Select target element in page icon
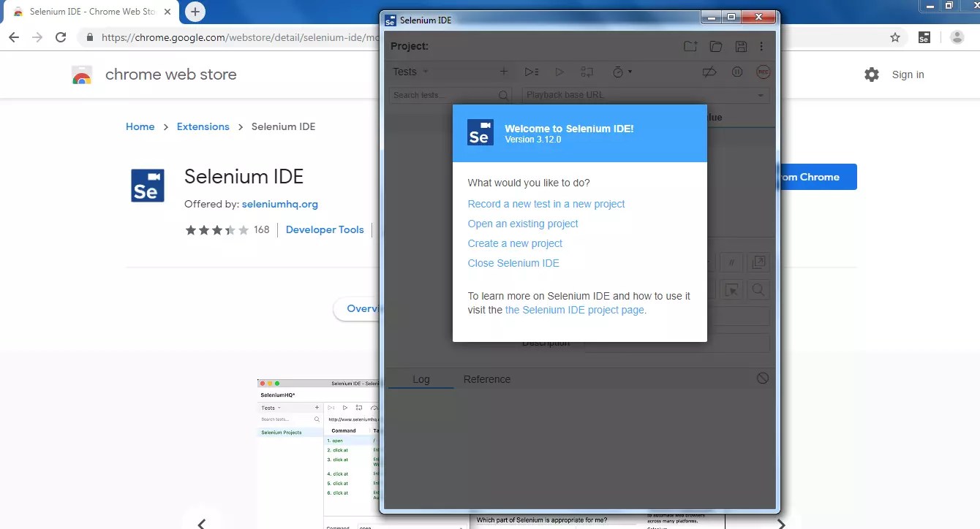Image resolution: width=980 pixels, height=529 pixels. tap(731, 289)
